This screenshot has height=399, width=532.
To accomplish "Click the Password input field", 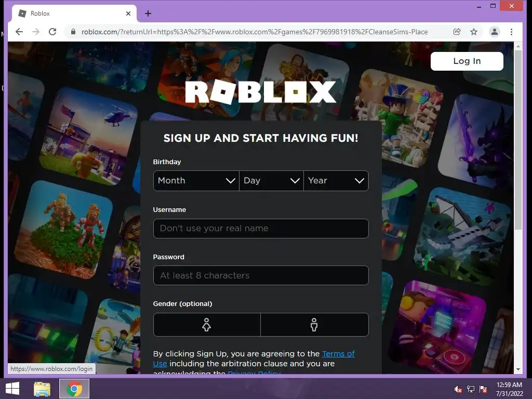I will pyautogui.click(x=261, y=275).
